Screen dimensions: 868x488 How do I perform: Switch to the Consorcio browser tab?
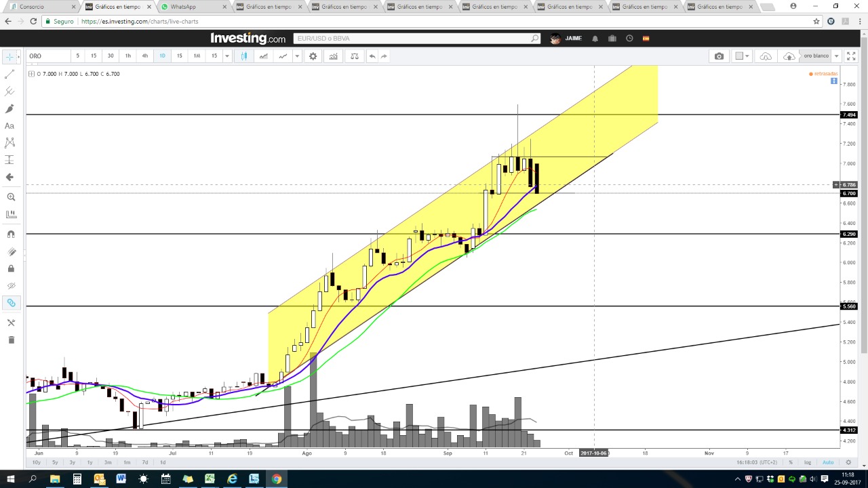tap(41, 7)
